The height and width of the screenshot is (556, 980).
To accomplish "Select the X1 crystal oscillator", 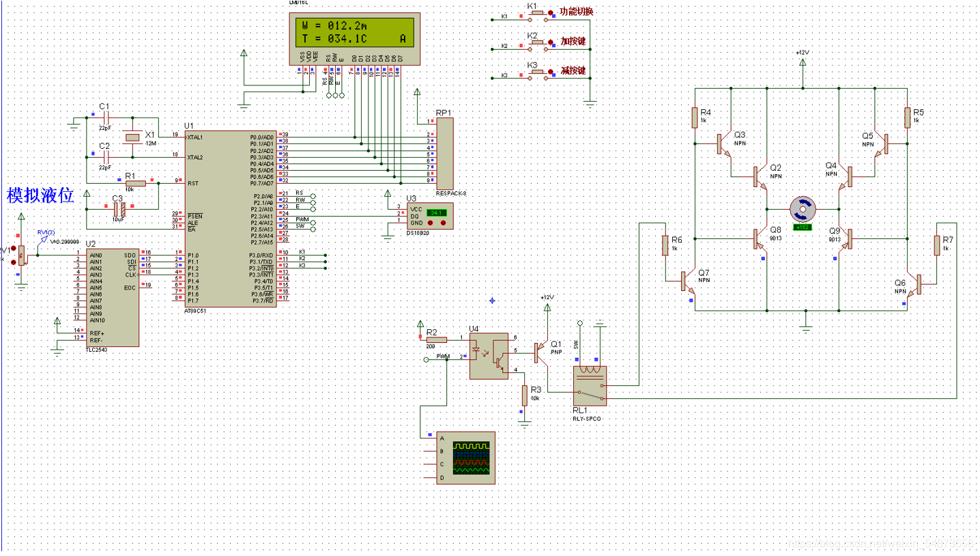I will 133,138.
